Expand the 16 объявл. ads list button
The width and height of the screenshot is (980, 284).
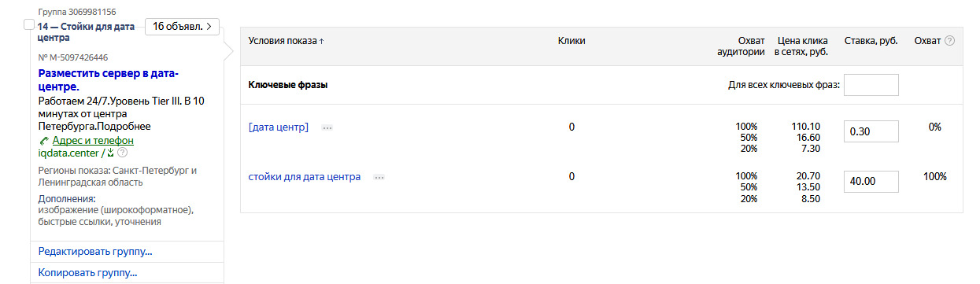(x=182, y=27)
